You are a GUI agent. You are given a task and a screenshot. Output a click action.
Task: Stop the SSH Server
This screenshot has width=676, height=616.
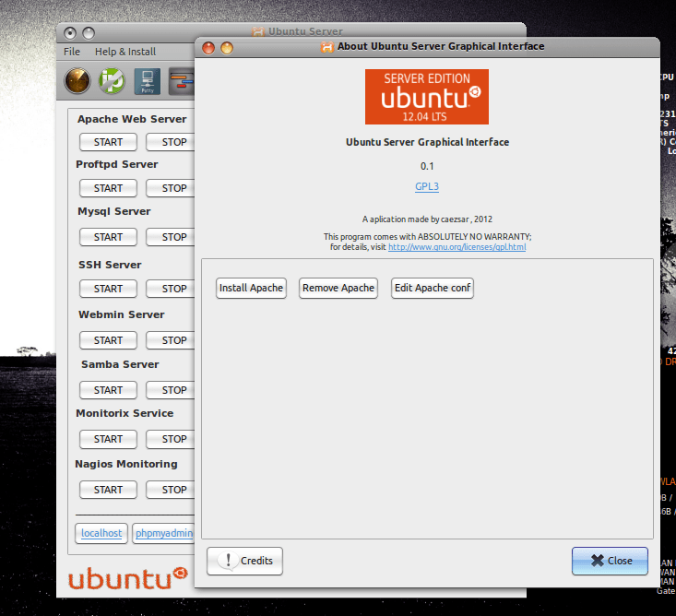pyautogui.click(x=171, y=289)
